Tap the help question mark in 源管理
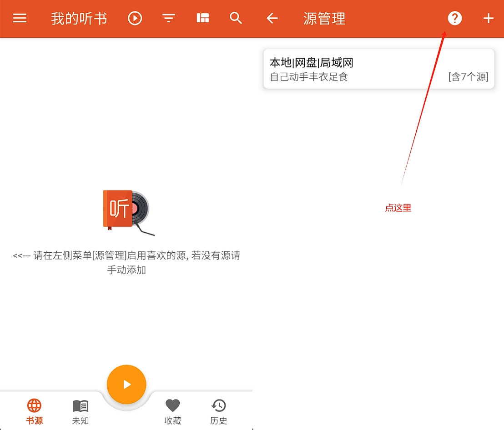 click(x=454, y=18)
